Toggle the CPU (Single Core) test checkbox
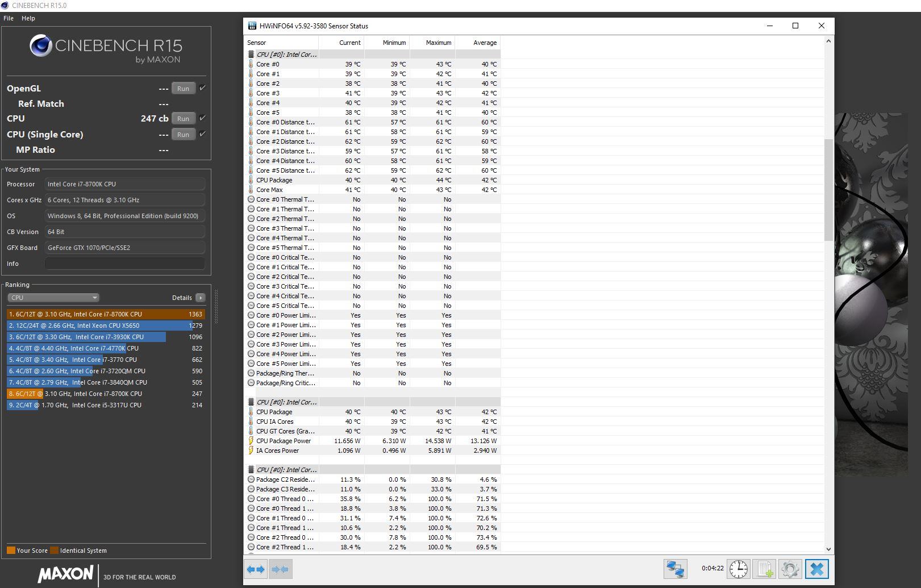 click(202, 134)
